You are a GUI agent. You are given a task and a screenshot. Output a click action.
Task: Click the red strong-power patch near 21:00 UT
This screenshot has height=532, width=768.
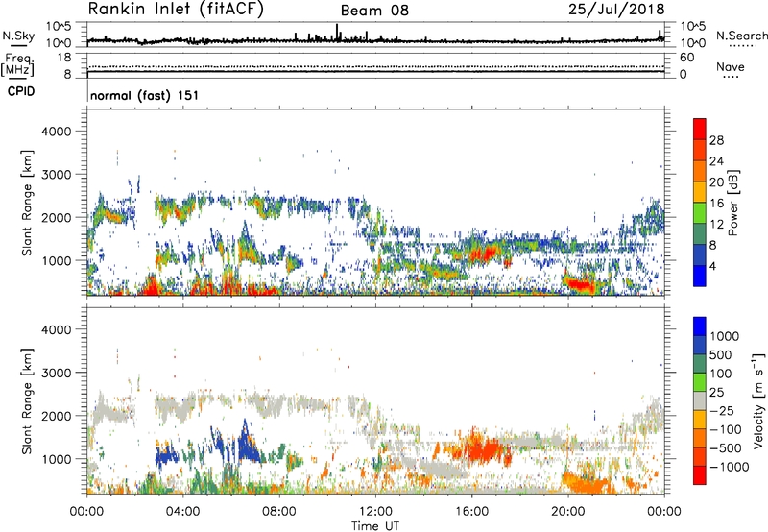(x=582, y=284)
